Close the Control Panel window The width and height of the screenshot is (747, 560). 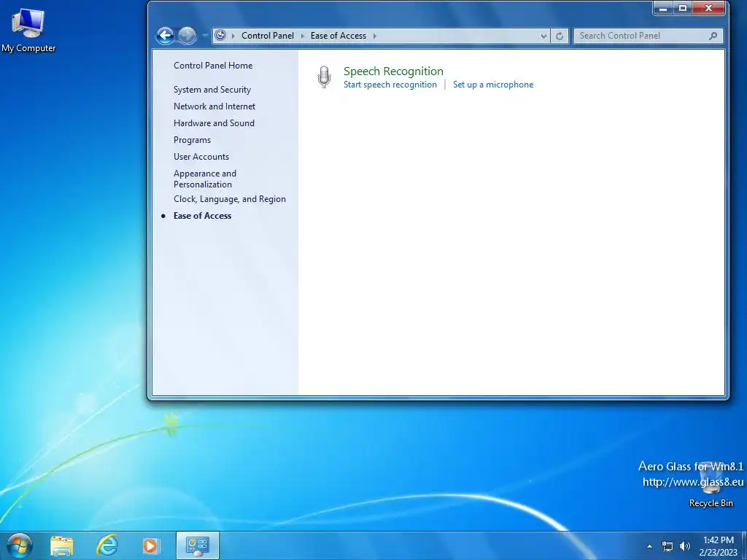tap(708, 8)
